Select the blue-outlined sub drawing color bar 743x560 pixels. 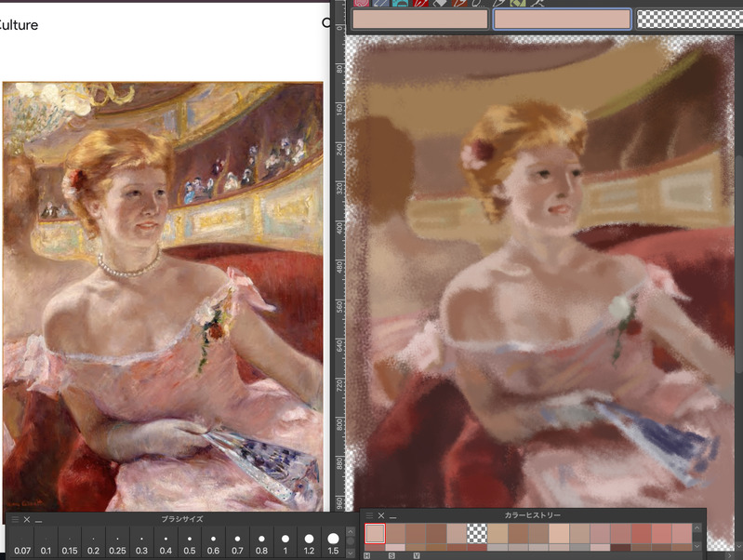point(562,19)
